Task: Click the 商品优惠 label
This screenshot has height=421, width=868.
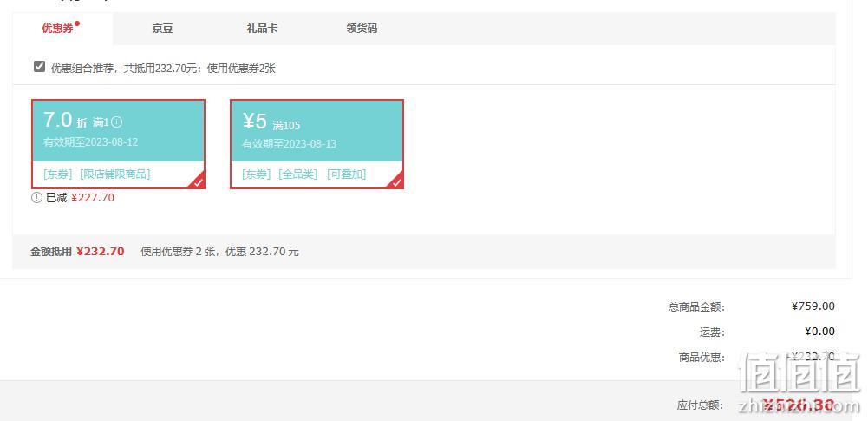Action: click(702, 358)
